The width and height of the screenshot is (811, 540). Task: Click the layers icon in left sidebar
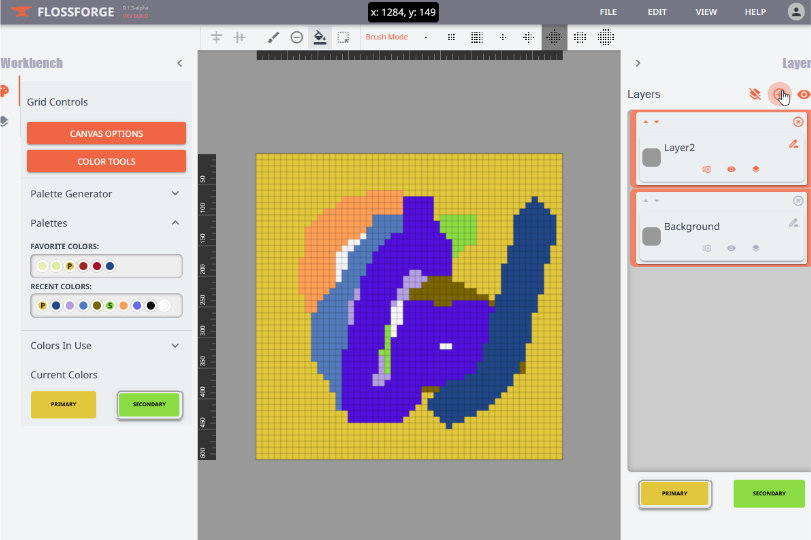pos(5,121)
